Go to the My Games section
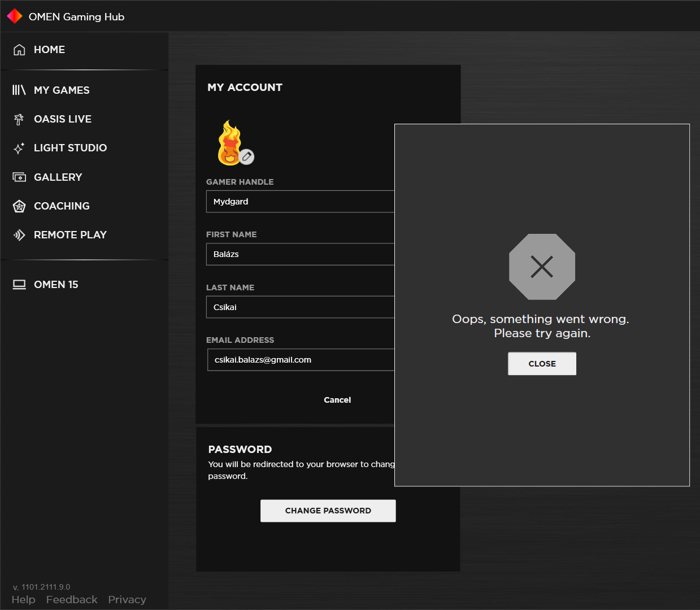The image size is (700, 610). click(62, 90)
